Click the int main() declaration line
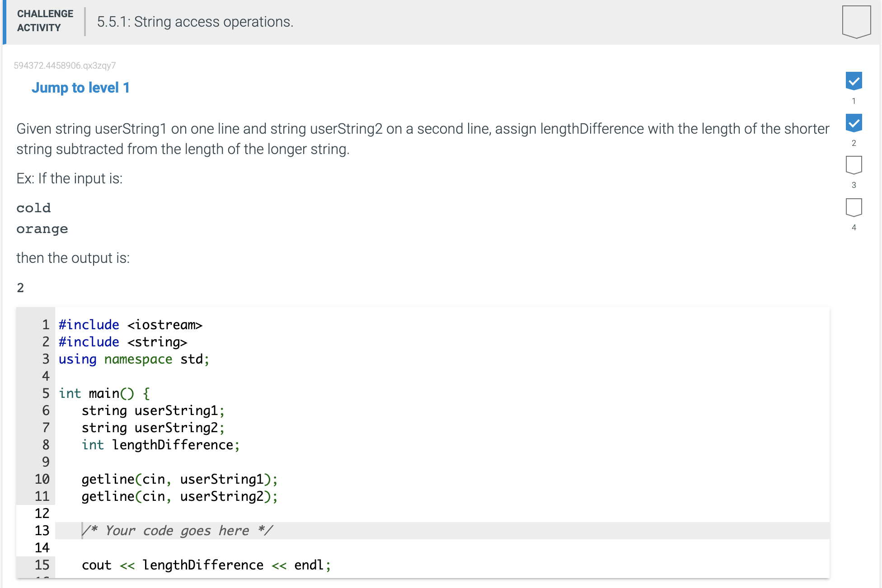The width and height of the screenshot is (882, 588). 103,393
